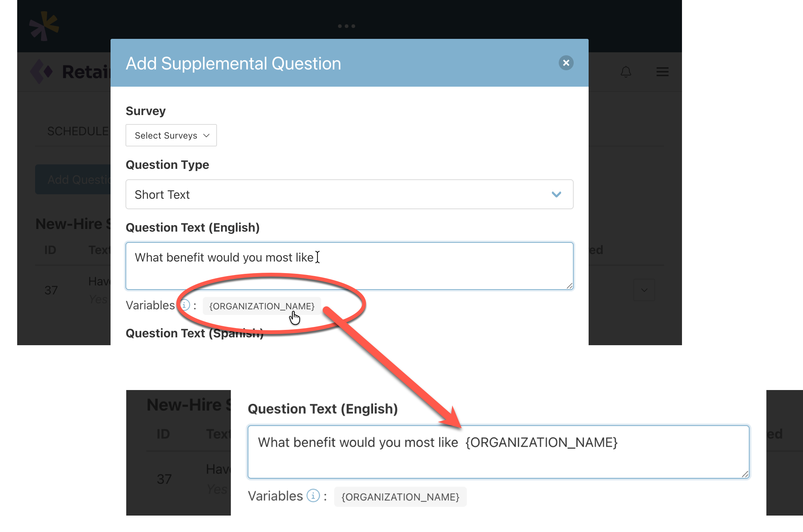803x532 pixels.
Task: Close the Add Supplemental Question dialog
Action: [x=566, y=63]
